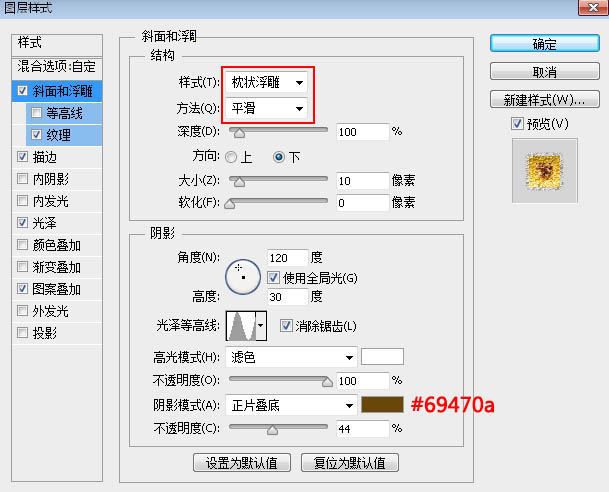
Task: Toggle the 预览(V) checkbox
Action: coord(517,124)
